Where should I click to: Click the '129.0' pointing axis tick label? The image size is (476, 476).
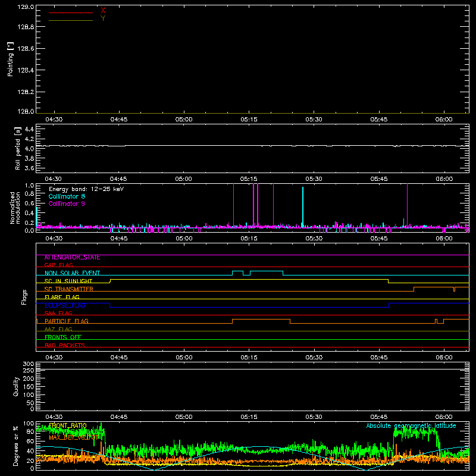tap(26, 7)
